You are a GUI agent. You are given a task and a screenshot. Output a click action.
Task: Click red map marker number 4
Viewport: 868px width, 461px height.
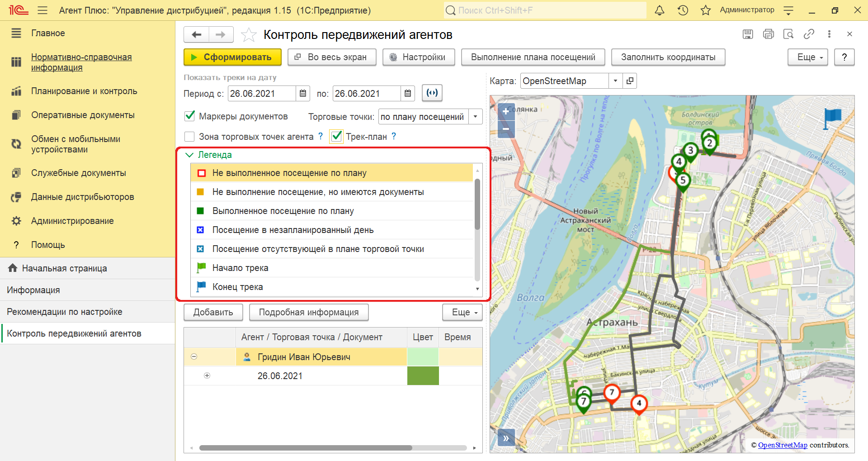coord(639,404)
